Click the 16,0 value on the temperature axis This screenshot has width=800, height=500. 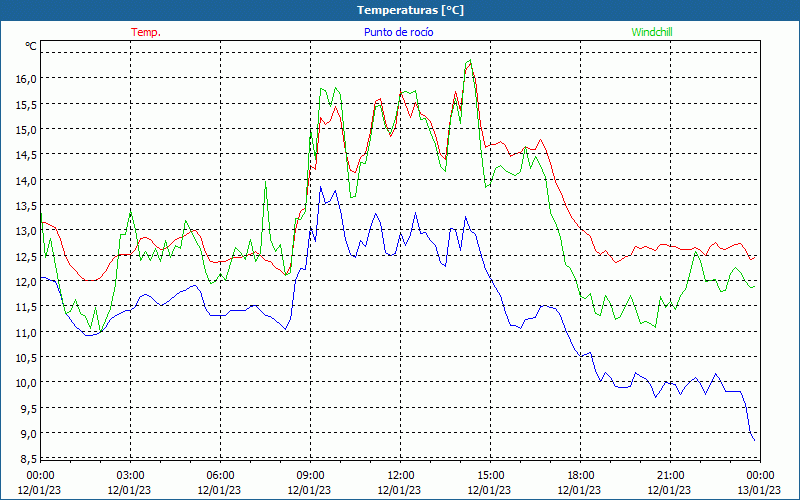28,79
